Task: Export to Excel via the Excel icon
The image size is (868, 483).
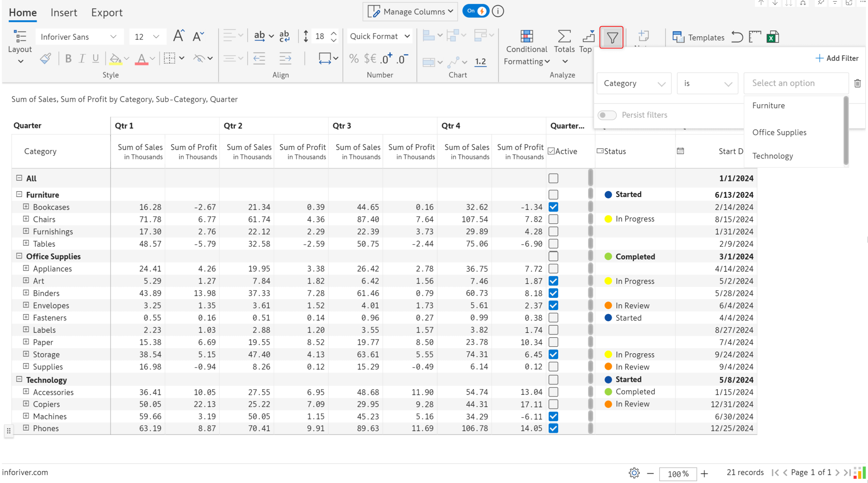Action: point(772,37)
